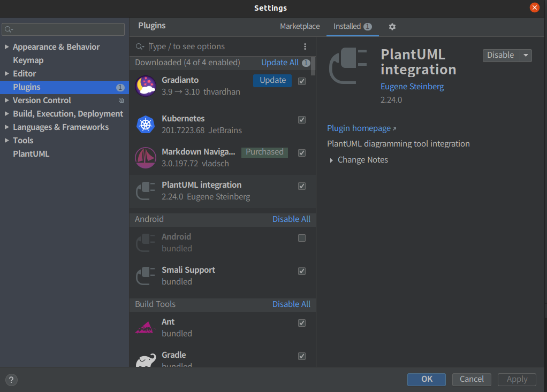This screenshot has width=547, height=392.
Task: Click the Installed tab count badge
Action: [368, 27]
